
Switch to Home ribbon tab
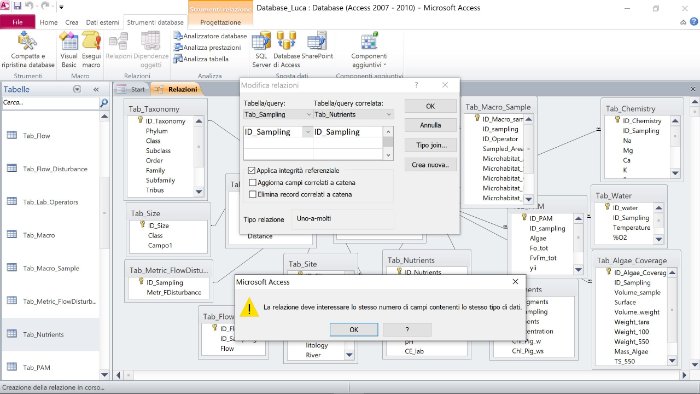tap(48, 22)
